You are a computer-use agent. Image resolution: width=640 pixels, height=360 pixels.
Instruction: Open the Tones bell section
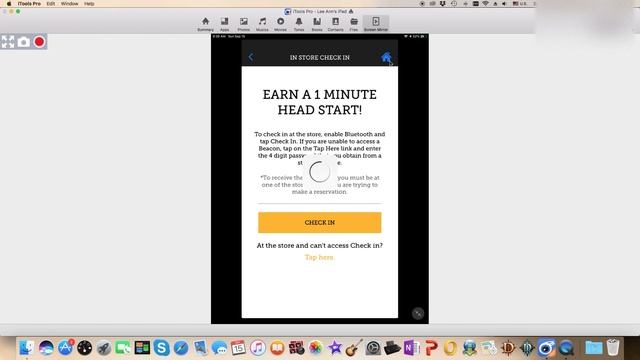[299, 24]
